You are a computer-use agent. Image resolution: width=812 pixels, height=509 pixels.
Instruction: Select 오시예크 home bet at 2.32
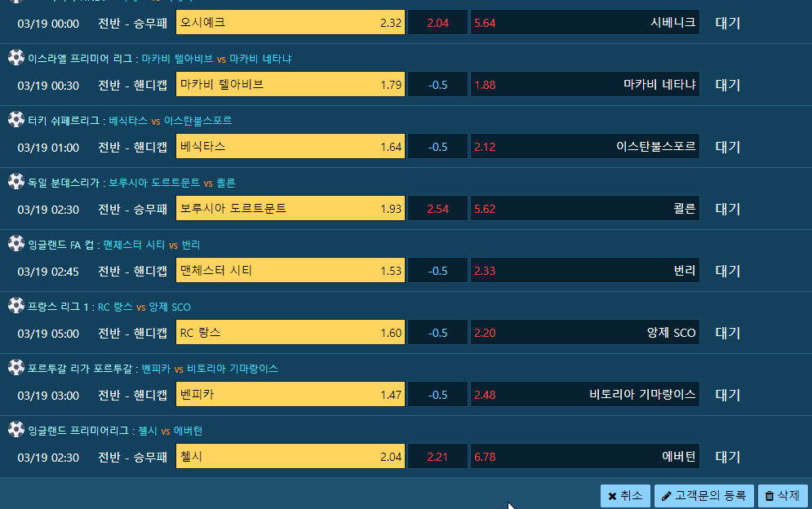(x=291, y=22)
